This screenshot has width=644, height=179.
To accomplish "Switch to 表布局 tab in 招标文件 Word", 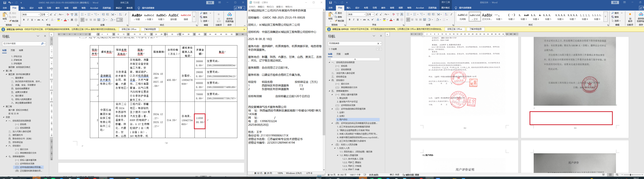I will tap(130, 8).
